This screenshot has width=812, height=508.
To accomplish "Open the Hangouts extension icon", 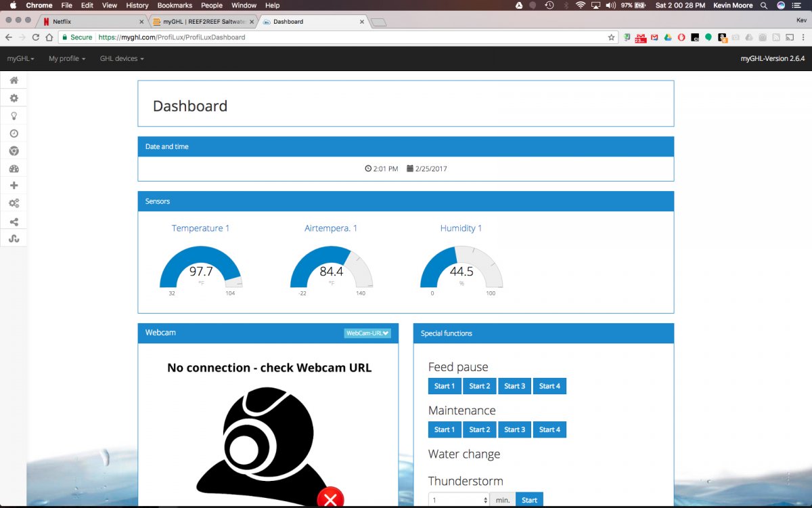I will pyautogui.click(x=708, y=37).
